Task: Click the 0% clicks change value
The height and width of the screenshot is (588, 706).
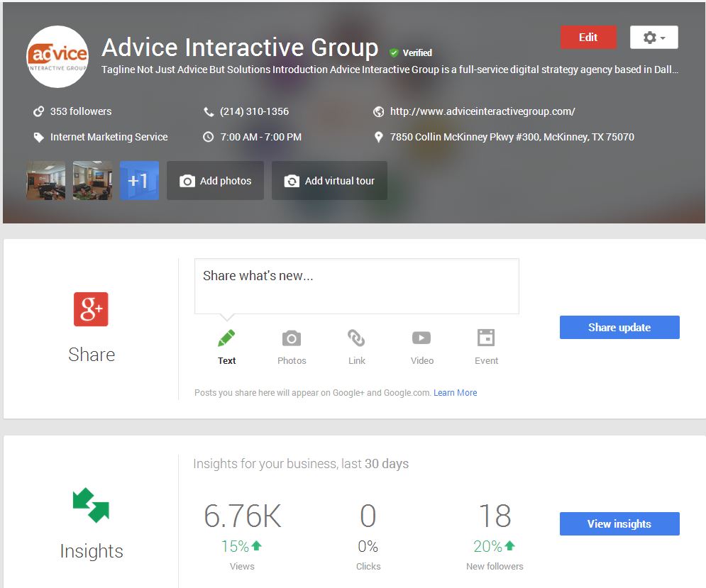Action: coord(368,546)
